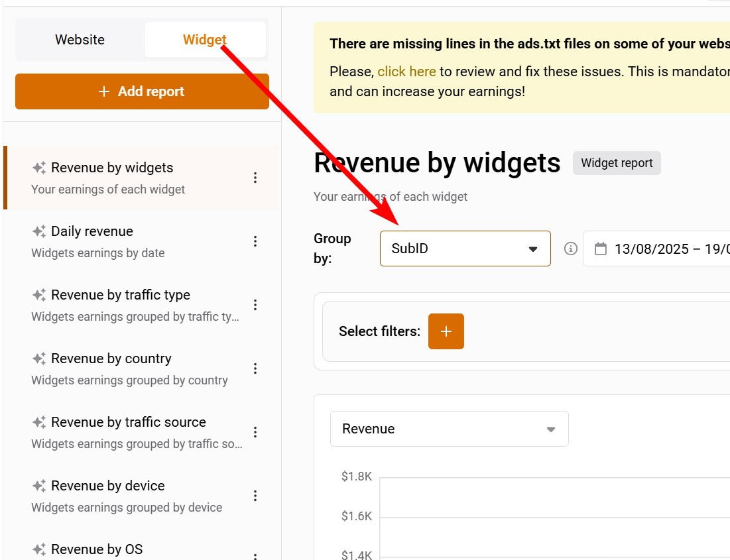Click the info icon beside Group by

click(570, 249)
